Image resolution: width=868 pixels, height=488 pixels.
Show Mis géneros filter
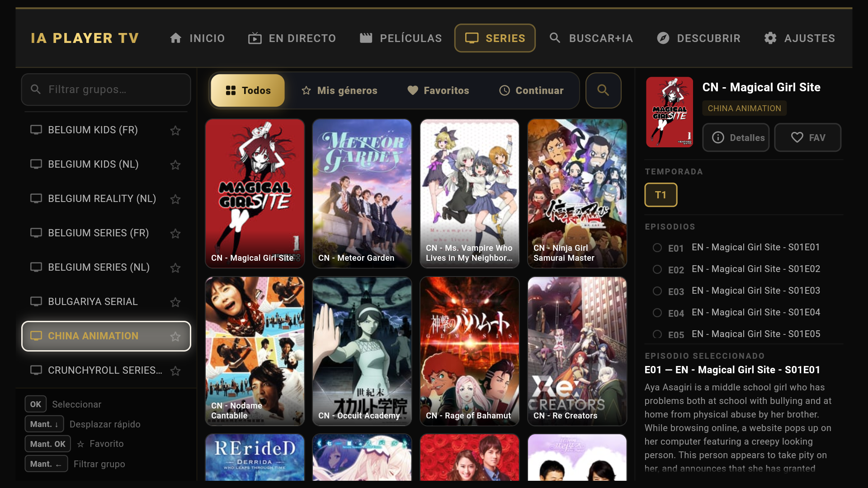coord(339,90)
